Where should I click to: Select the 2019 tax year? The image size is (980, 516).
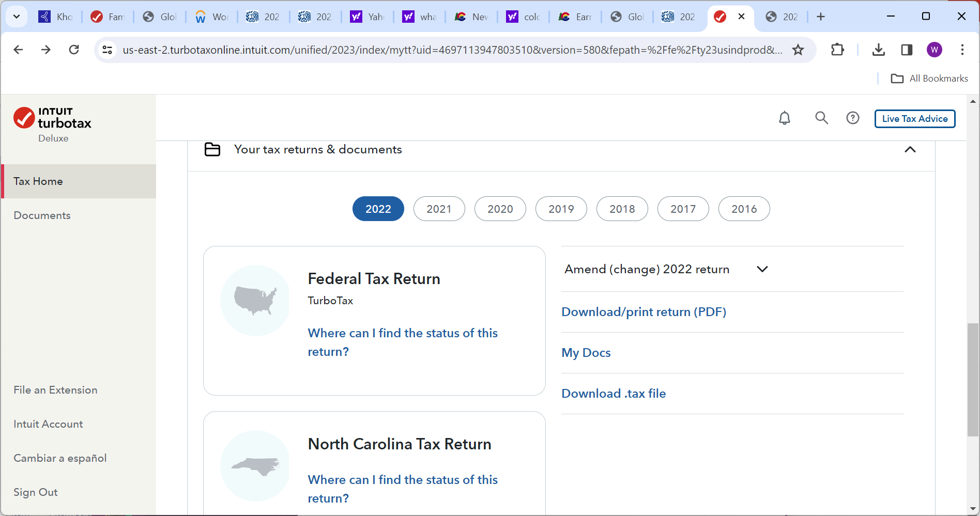561,209
